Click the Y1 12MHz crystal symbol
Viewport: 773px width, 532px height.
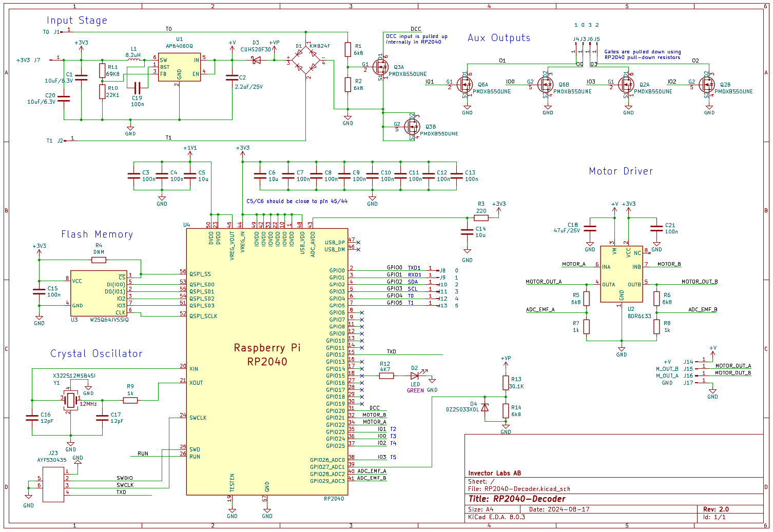[x=71, y=400]
